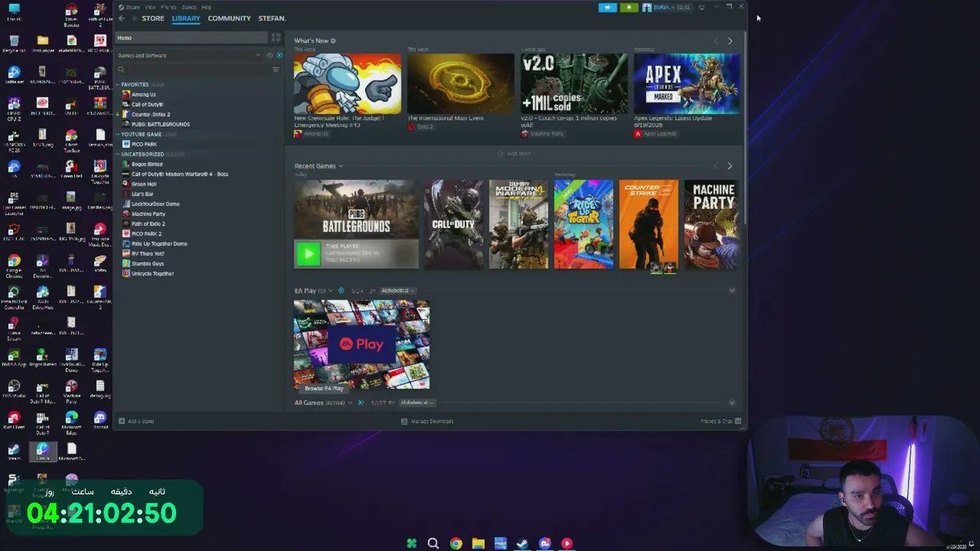Image resolution: width=980 pixels, height=551 pixels.
Task: Open the Counter-Strike 2 recent game cover
Action: click(x=648, y=224)
